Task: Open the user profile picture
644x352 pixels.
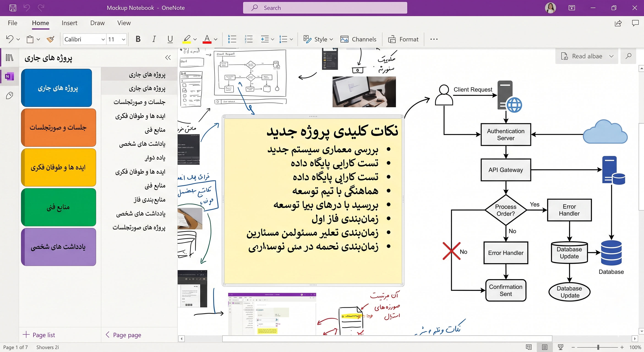Action: pos(551,8)
